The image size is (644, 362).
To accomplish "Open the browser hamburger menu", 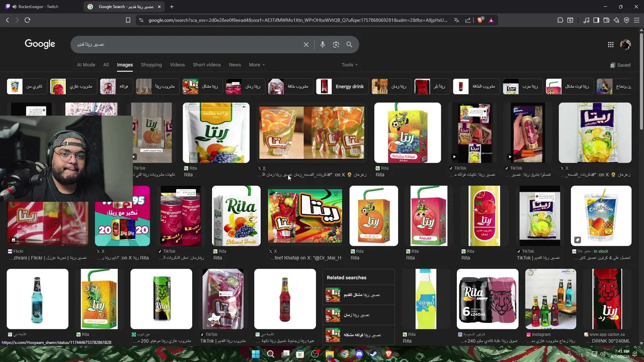I will coord(636,20).
